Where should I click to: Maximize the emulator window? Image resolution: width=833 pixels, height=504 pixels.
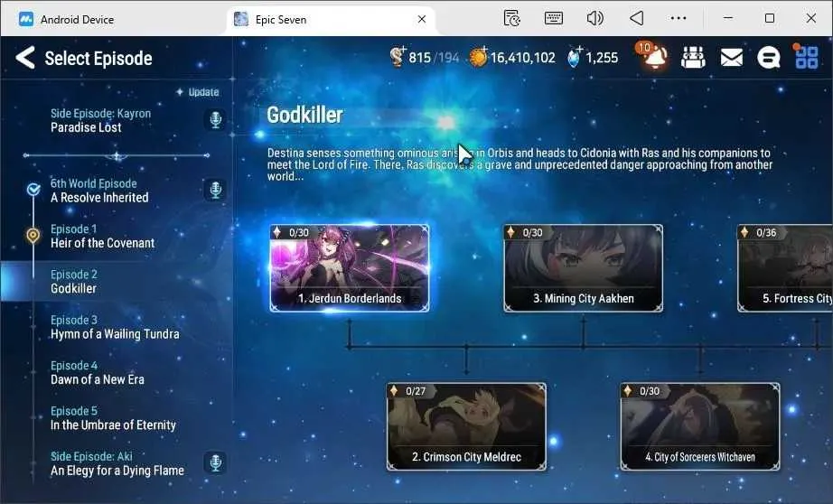click(x=769, y=19)
